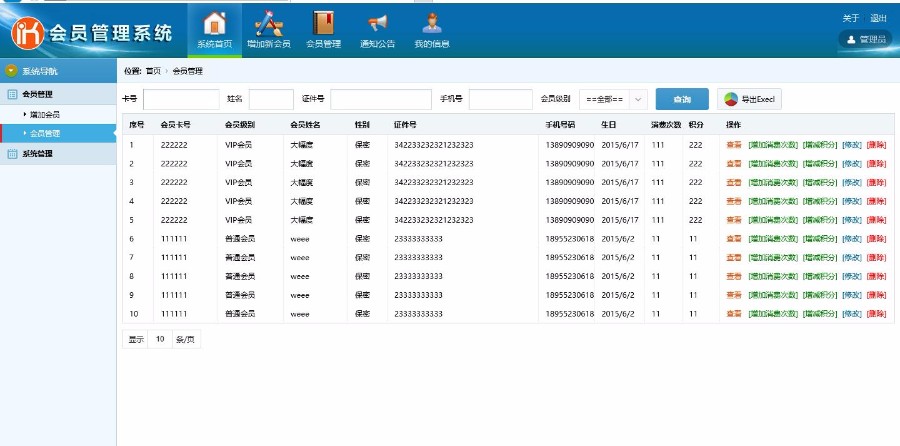Screen dimensions: 900x446
Task: Click the 系统管理 sidebar section icon
Action: 12,154
